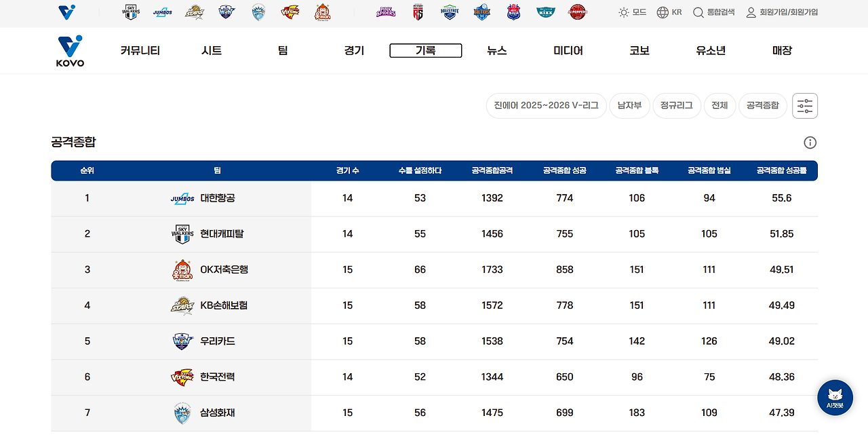Open 공격종합 category filter chip
868x437 pixels.
tap(763, 106)
